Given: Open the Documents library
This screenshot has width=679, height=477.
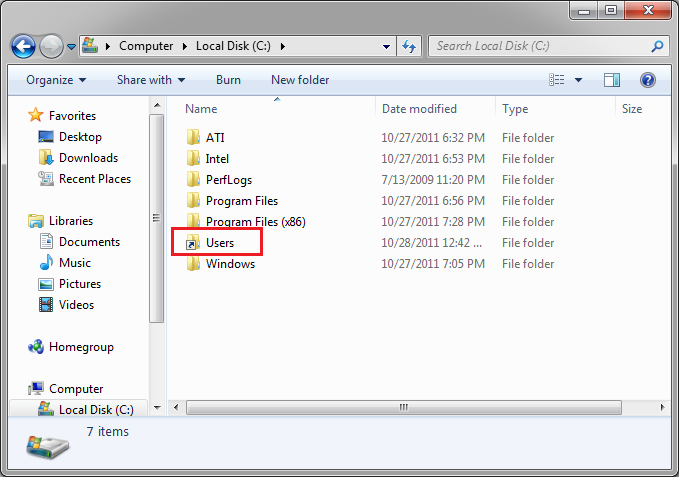Looking at the screenshot, I should [x=90, y=242].
